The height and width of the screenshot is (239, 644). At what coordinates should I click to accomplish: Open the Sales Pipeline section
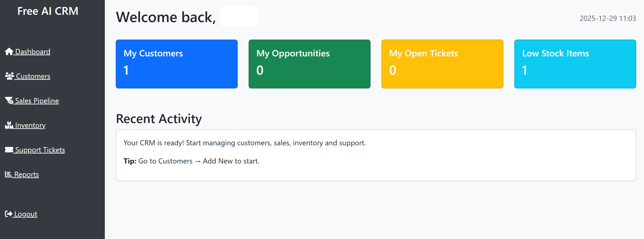point(37,100)
